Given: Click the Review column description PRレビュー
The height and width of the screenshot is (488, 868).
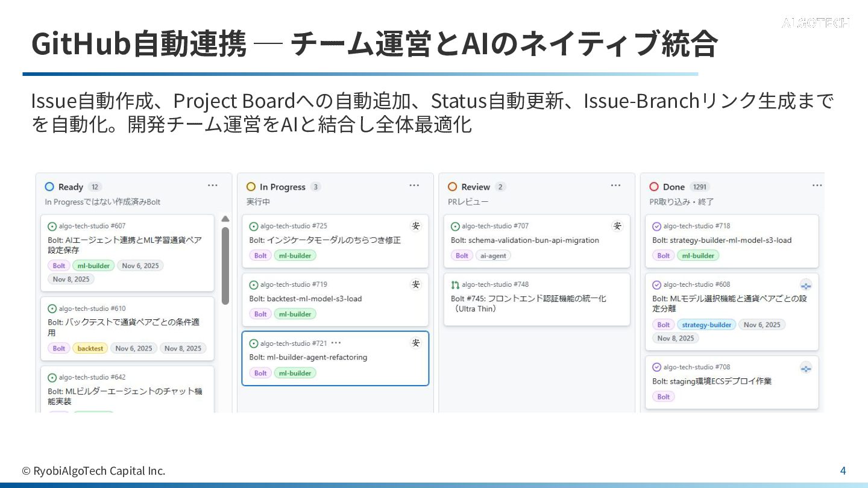Looking at the screenshot, I should tap(468, 202).
